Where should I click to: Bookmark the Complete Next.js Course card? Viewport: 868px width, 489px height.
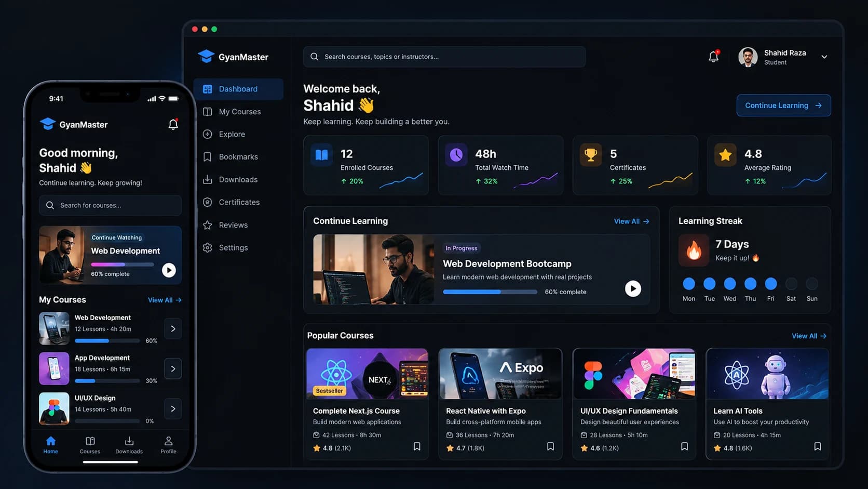[x=417, y=446]
